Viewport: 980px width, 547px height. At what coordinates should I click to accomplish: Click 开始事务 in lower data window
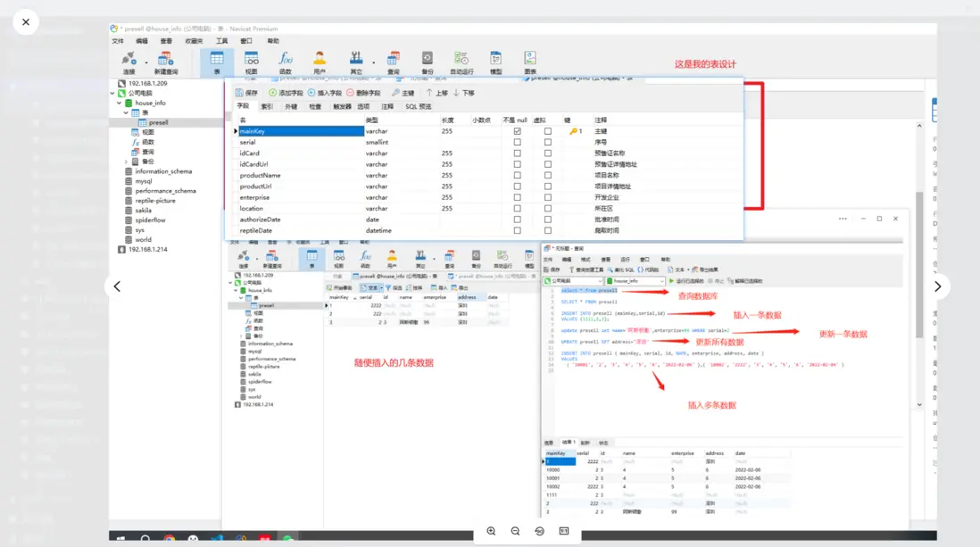(339, 288)
